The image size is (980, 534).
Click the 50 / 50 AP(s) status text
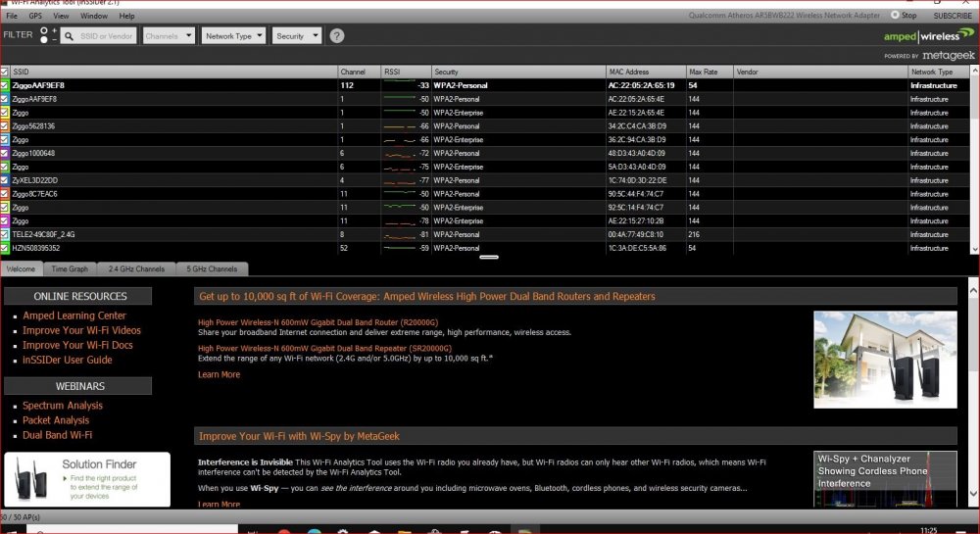click(x=21, y=517)
